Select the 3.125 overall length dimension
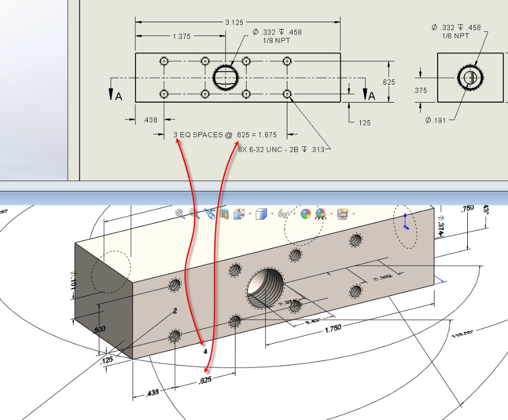This screenshot has width=508, height=420. pyautogui.click(x=234, y=22)
